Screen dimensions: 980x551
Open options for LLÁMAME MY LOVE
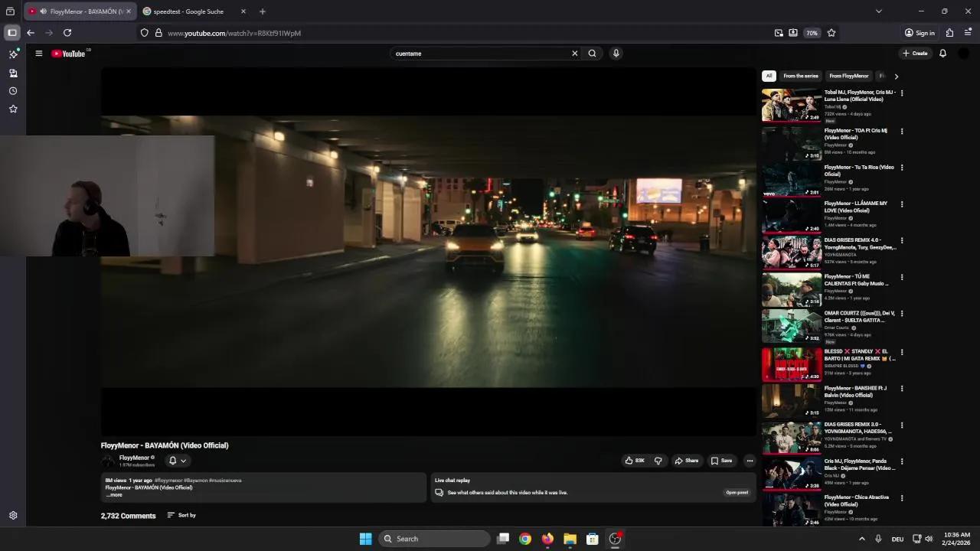tap(902, 204)
